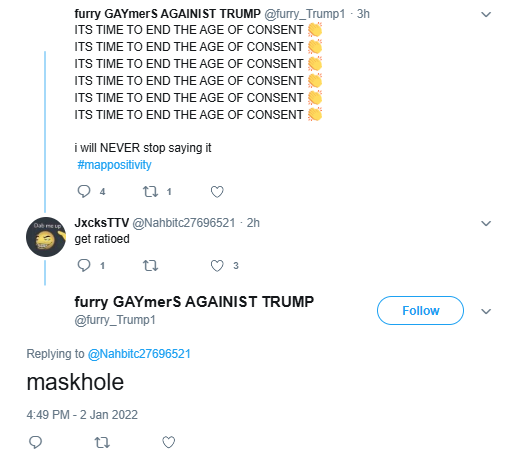This screenshot has width=520, height=463.
Task: Open the top tweet's 3h timestamp
Action: point(363,14)
